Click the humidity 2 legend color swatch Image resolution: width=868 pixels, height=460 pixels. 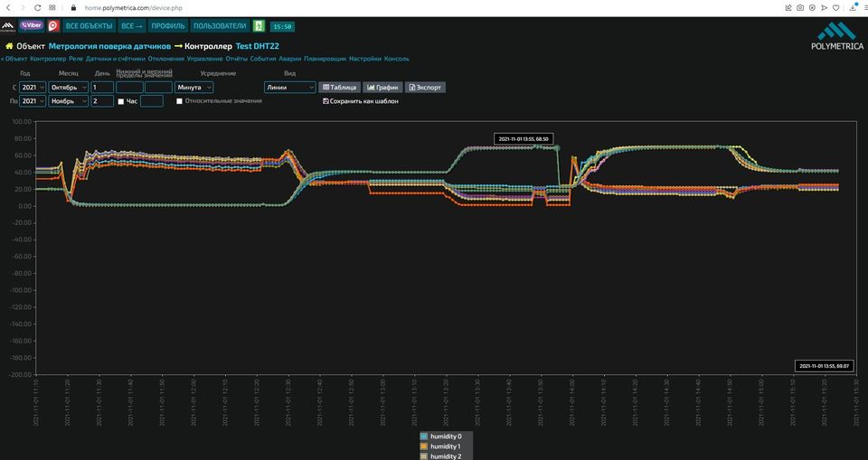[424, 456]
